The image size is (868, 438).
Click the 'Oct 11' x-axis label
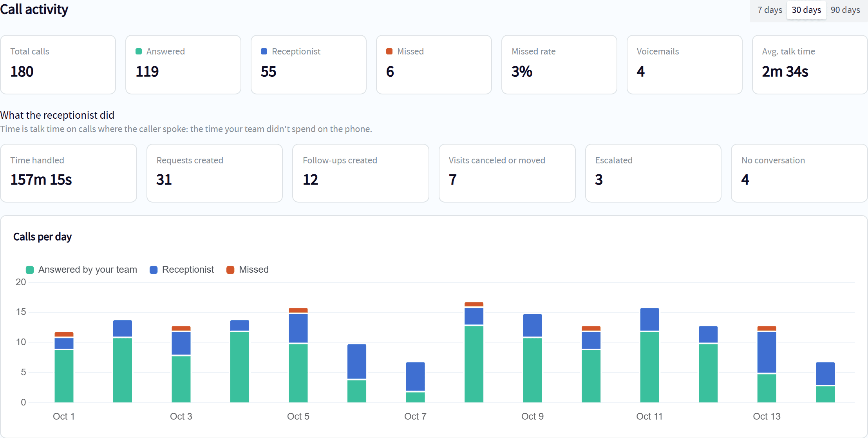pos(649,416)
